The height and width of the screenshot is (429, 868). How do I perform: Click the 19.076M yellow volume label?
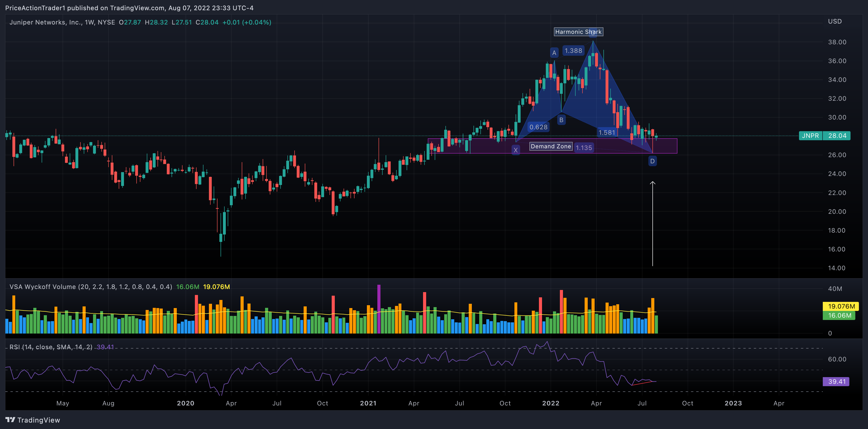pyautogui.click(x=841, y=306)
